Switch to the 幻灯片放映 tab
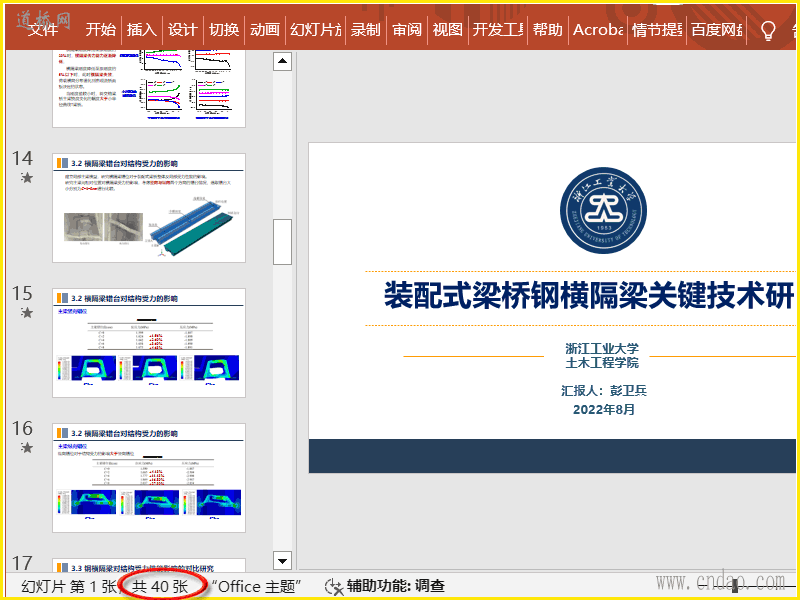 click(x=315, y=30)
